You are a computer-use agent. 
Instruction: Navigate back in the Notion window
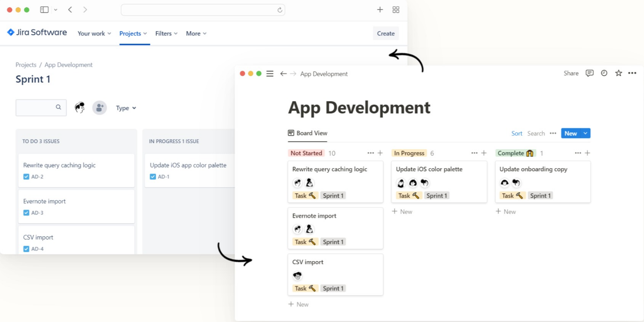tap(283, 74)
